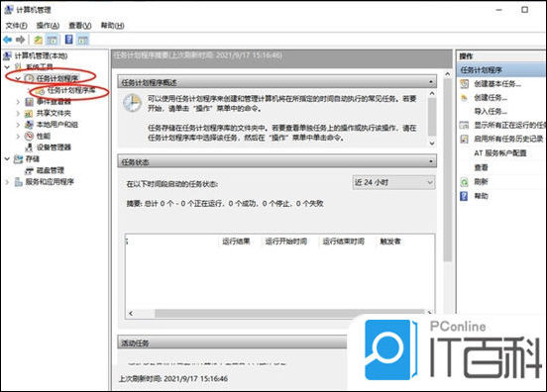The image size is (547, 392).
Task: Click 导入任务... in the actions pane
Action: 491,112
